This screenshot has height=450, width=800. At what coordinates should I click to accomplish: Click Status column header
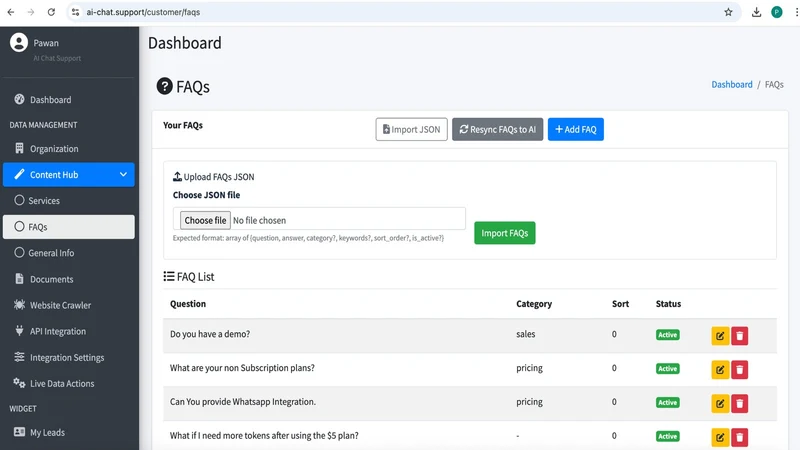coord(668,304)
